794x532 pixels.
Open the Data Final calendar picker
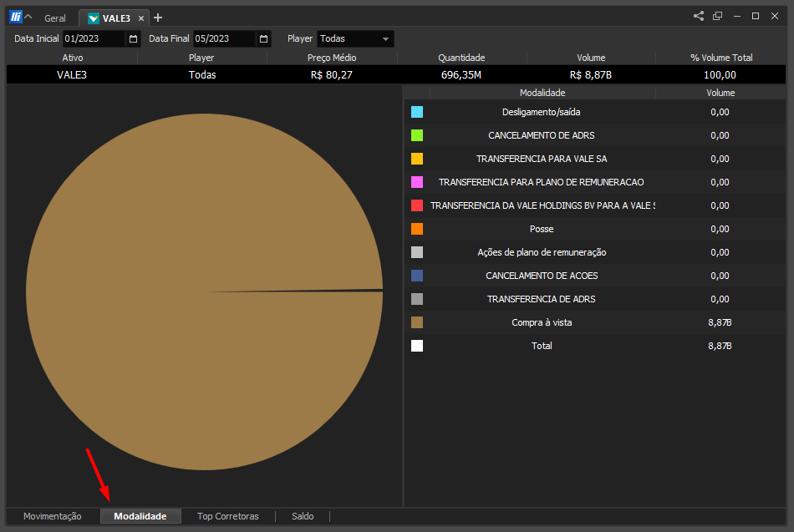point(263,38)
